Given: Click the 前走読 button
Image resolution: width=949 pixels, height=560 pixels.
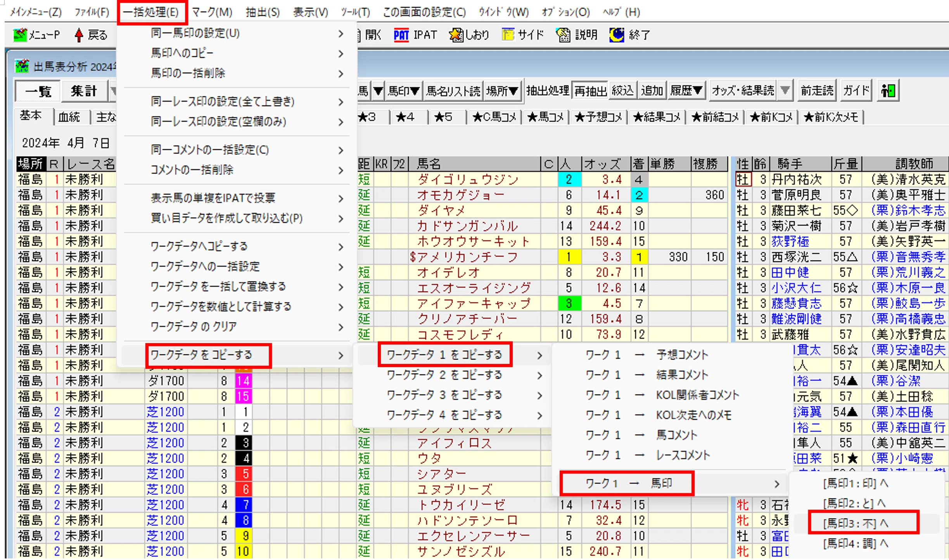Looking at the screenshot, I should point(817,91).
